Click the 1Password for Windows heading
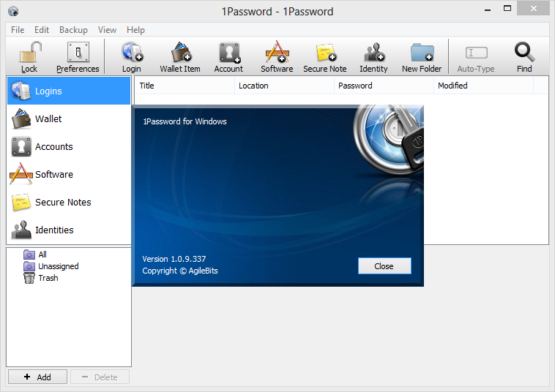This screenshot has height=392, width=555. [185, 121]
